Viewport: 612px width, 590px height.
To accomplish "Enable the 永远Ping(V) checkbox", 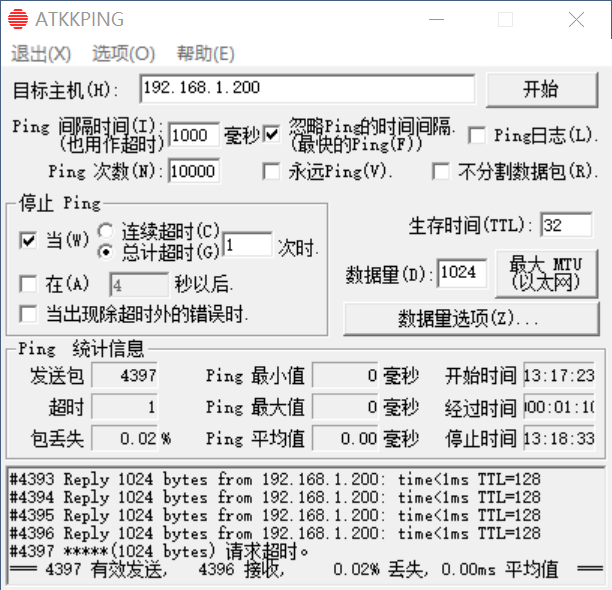I will [271, 171].
